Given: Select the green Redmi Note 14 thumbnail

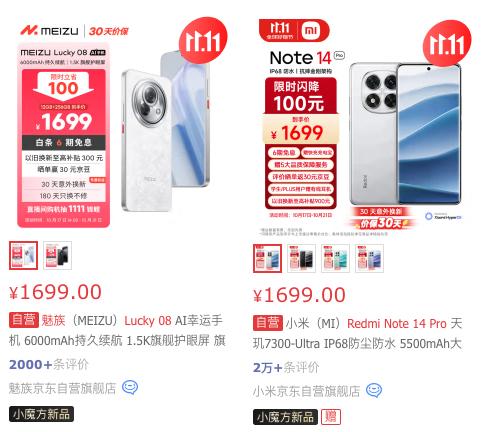Looking at the screenshot, I should [335, 258].
